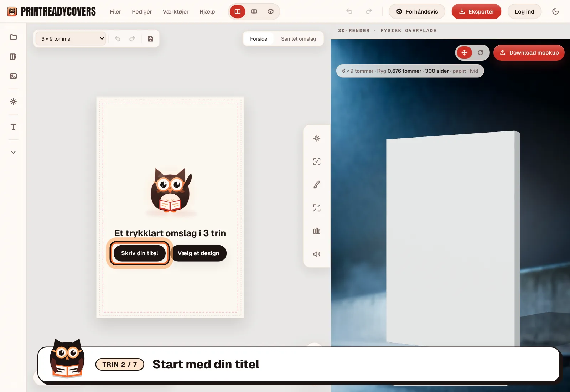Image resolution: width=570 pixels, height=392 pixels.
Task: Expand the sidebar chevron below the Text tool
Action: point(13,152)
